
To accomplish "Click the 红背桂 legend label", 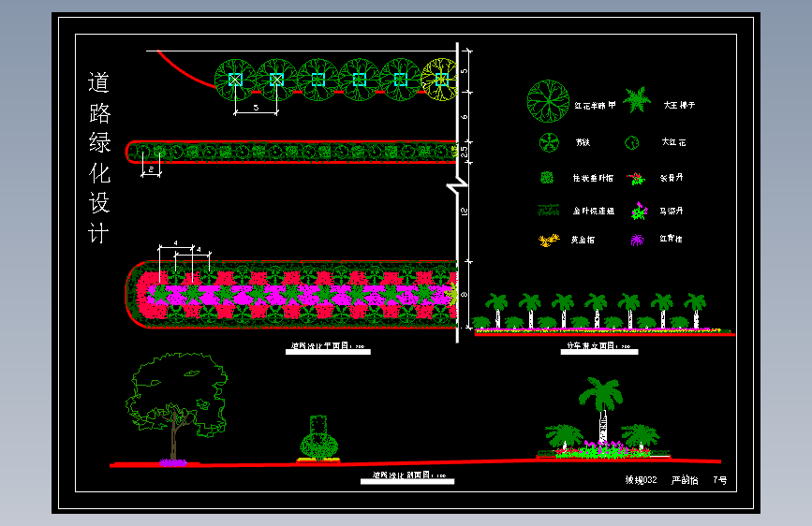I will [x=671, y=239].
